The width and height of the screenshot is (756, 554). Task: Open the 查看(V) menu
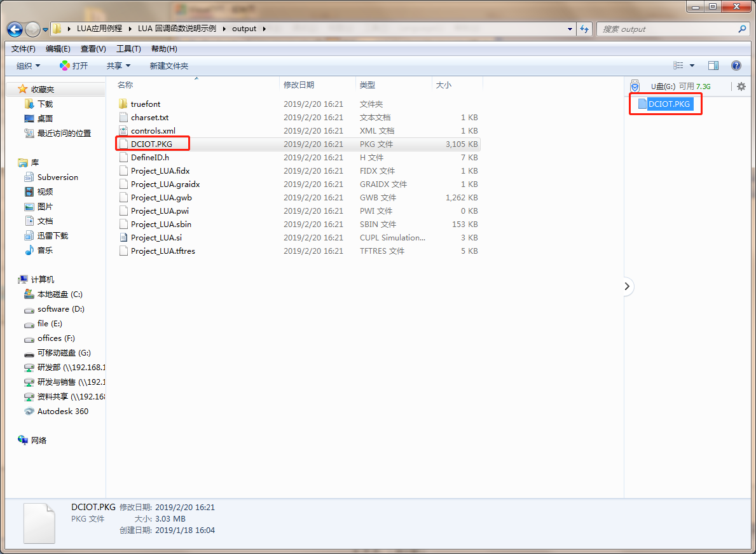tap(93, 49)
